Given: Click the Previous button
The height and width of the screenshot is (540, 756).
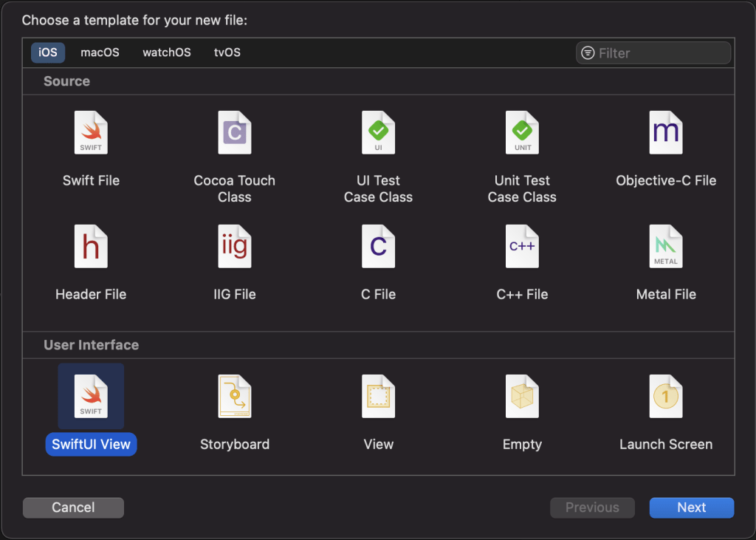Looking at the screenshot, I should 592,507.
